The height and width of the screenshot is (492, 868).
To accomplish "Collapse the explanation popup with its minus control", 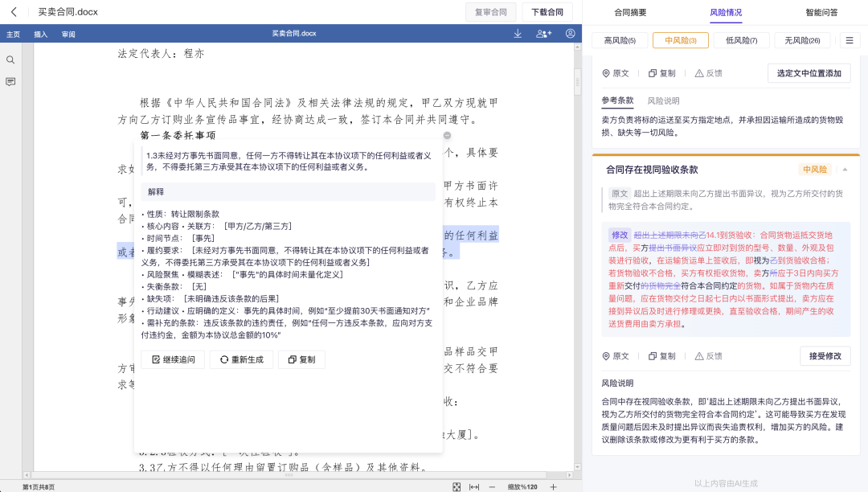I will (x=447, y=136).
